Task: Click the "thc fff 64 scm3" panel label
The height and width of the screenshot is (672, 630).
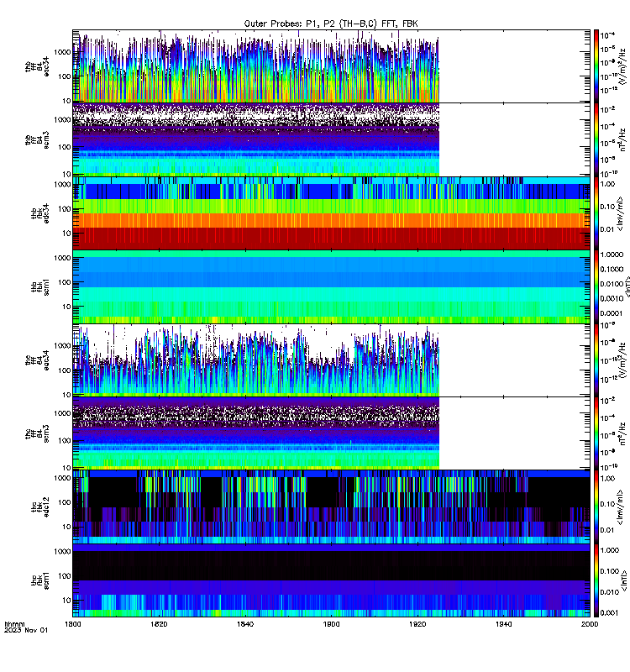Action: (x=37, y=433)
